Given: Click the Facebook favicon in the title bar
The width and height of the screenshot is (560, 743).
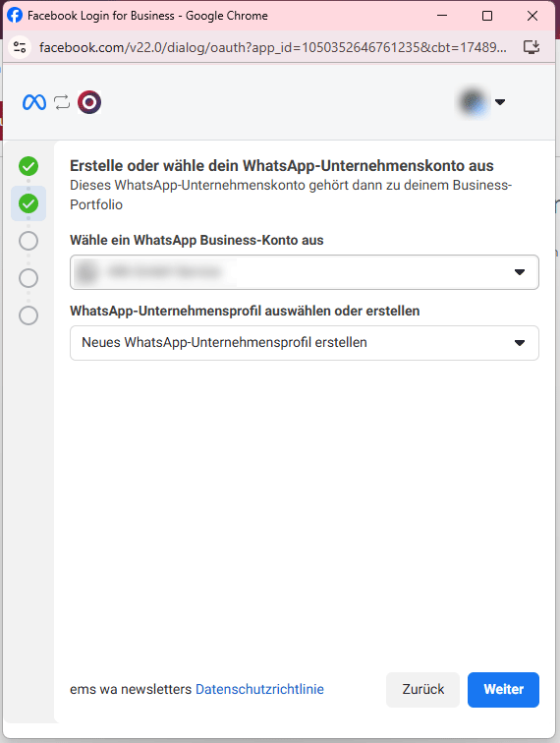Looking at the screenshot, I should point(15,15).
